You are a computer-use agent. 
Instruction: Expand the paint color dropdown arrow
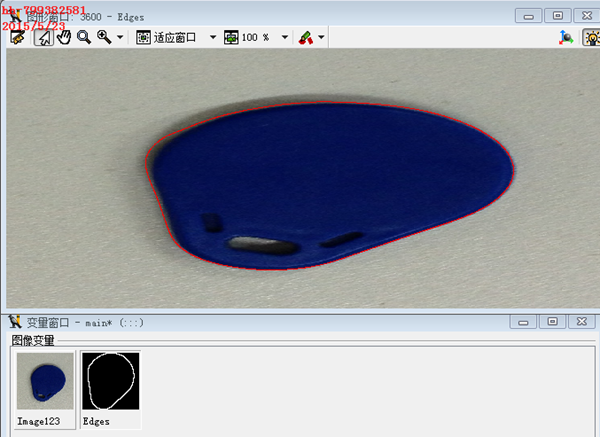point(321,38)
